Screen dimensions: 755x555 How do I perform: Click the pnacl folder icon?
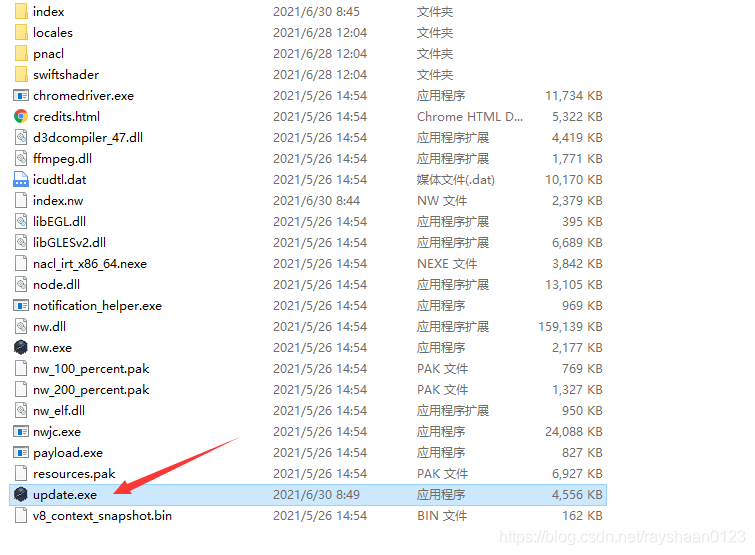[x=21, y=53]
